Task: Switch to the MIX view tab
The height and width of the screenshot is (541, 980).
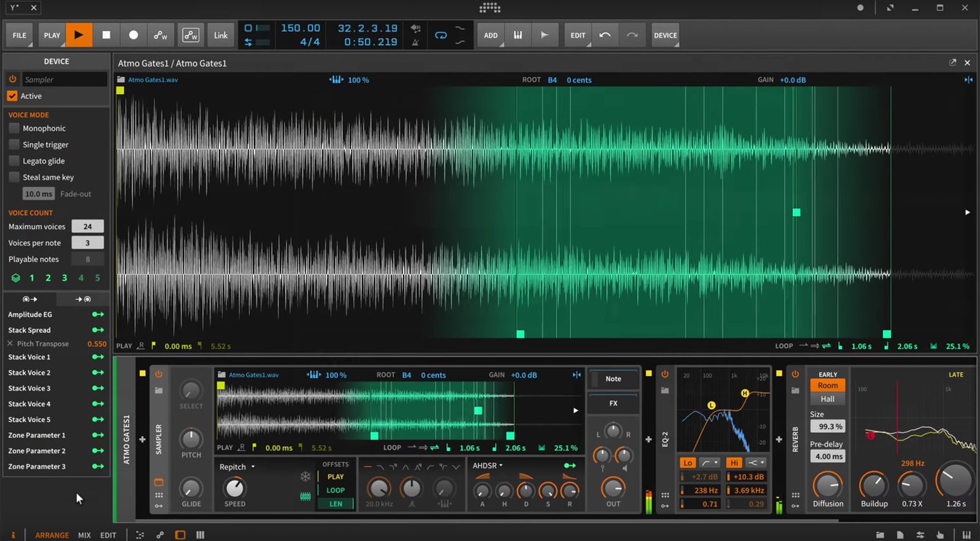Action: coord(84,535)
